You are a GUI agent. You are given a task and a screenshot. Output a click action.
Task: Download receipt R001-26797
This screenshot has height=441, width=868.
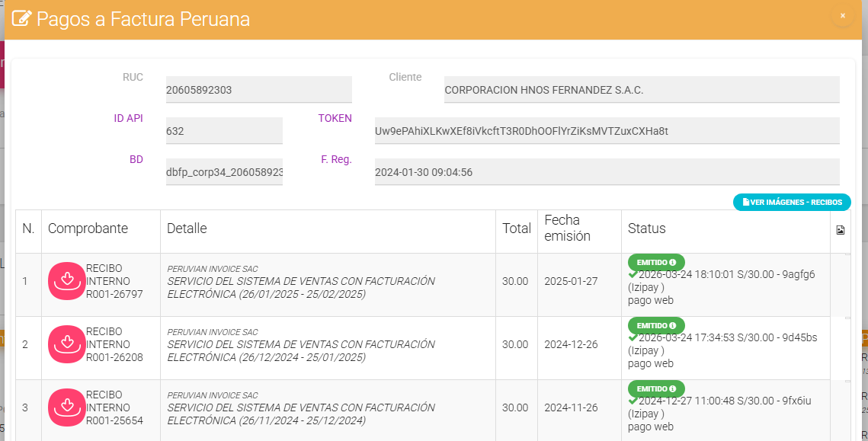pyautogui.click(x=67, y=281)
